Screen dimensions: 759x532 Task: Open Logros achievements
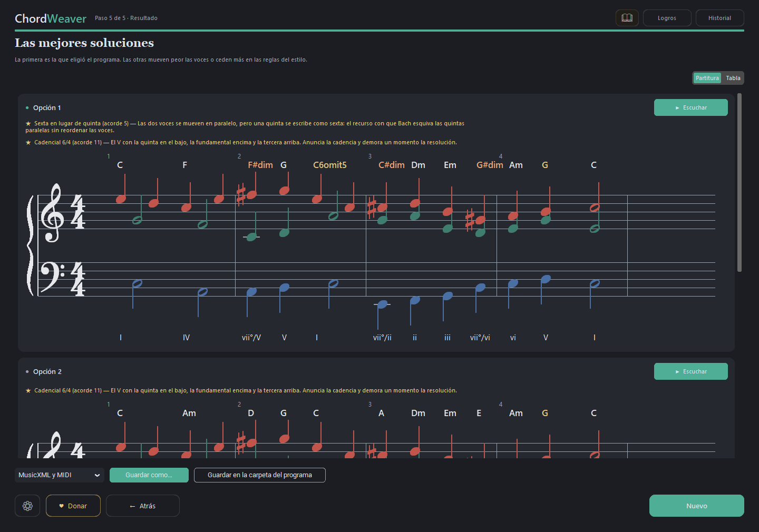(667, 18)
